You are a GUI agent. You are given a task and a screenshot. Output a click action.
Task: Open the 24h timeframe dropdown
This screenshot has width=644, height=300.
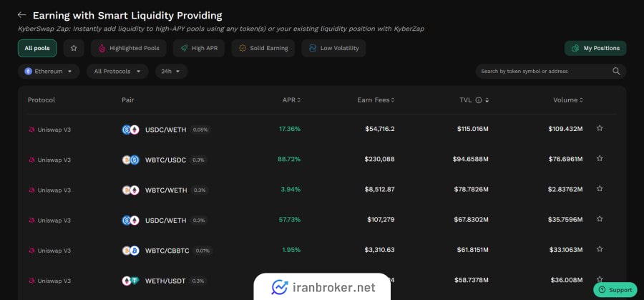(x=170, y=71)
